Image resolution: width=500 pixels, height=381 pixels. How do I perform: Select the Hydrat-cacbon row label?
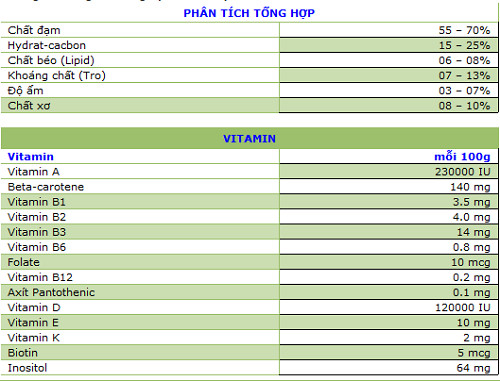coord(46,45)
